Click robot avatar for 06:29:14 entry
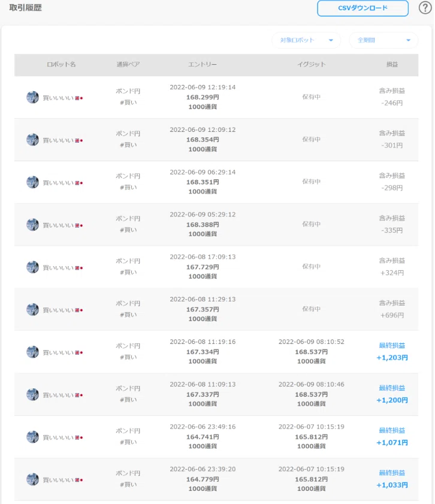 32,182
